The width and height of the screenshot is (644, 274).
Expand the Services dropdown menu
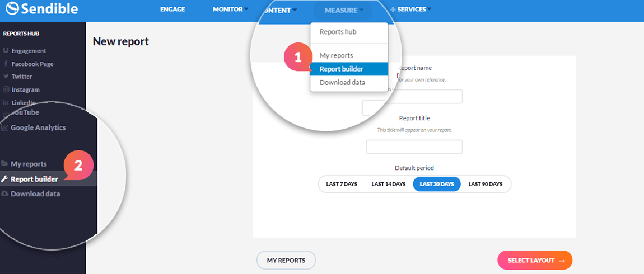(410, 10)
